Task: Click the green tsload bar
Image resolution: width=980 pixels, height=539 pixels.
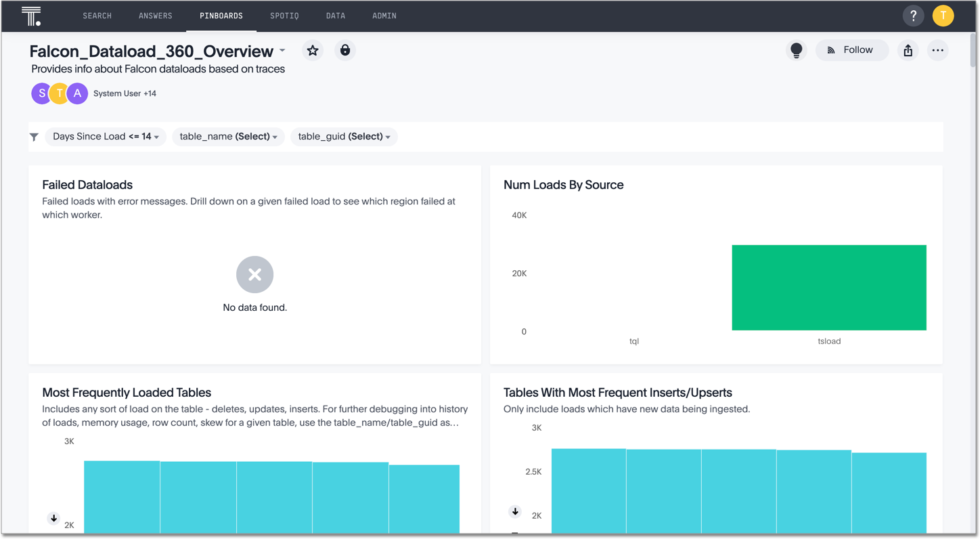Action: pos(828,288)
